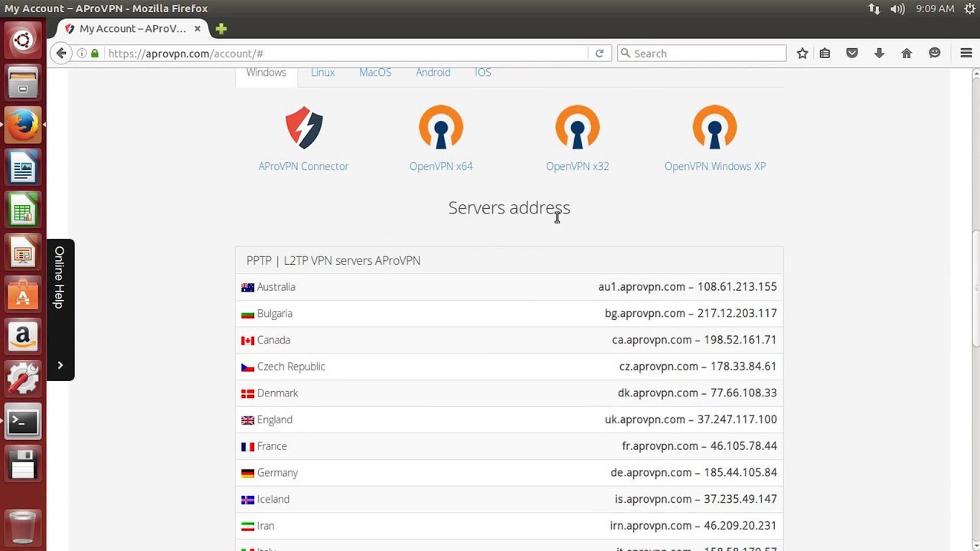Launch LibreOffice Writer from the launcher
Image resolution: width=980 pixels, height=551 pixels.
pos(23,166)
